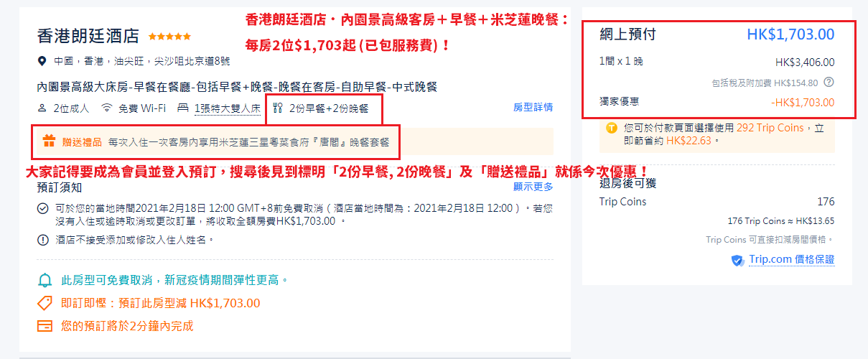Image resolution: width=868 pixels, height=359 pixels.
Task: Open the Trip.com 價格保證 link
Action: pos(792,260)
